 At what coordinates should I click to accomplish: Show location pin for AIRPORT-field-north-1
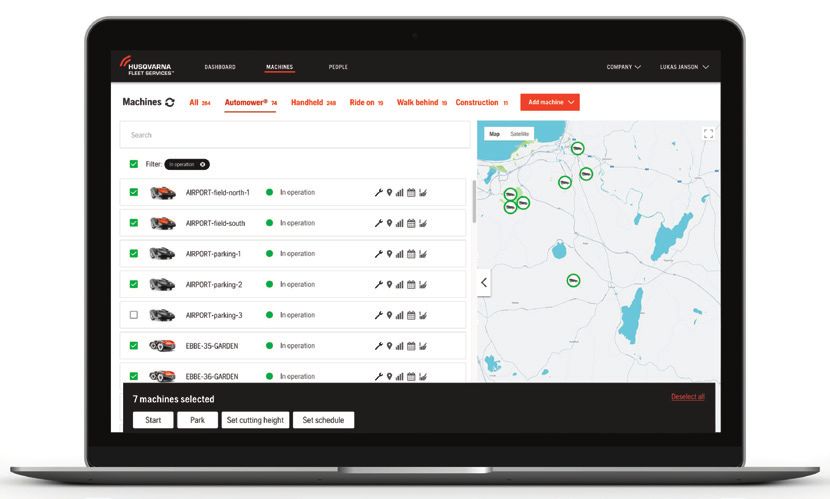pyautogui.click(x=389, y=193)
